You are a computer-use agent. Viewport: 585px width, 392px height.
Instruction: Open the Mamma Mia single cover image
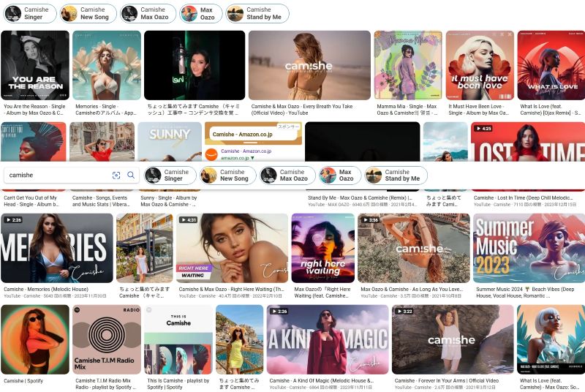[x=407, y=64]
